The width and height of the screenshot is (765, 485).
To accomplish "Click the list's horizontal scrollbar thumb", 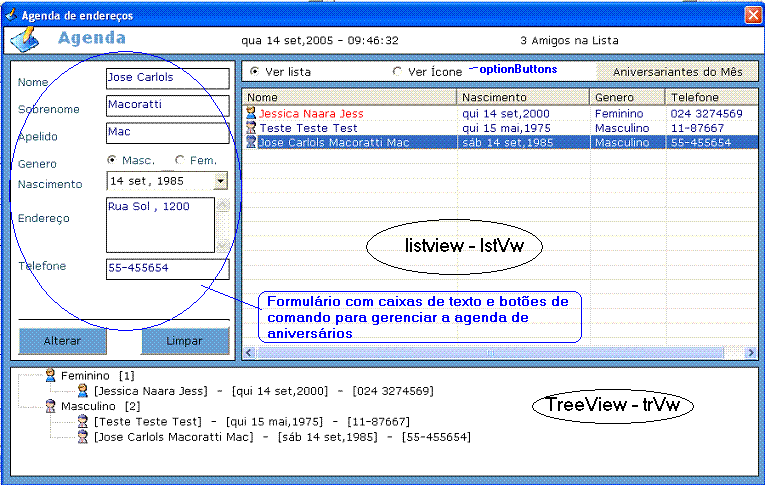I will [489, 352].
